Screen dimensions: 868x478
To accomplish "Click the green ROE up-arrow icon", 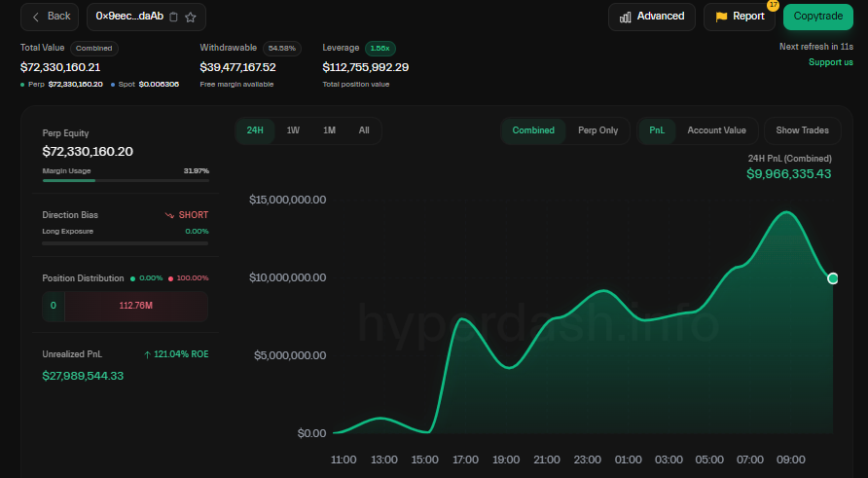I will tap(147, 354).
